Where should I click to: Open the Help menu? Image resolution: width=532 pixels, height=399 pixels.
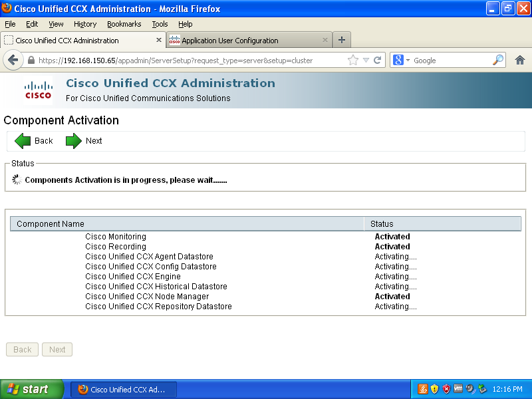tap(186, 24)
